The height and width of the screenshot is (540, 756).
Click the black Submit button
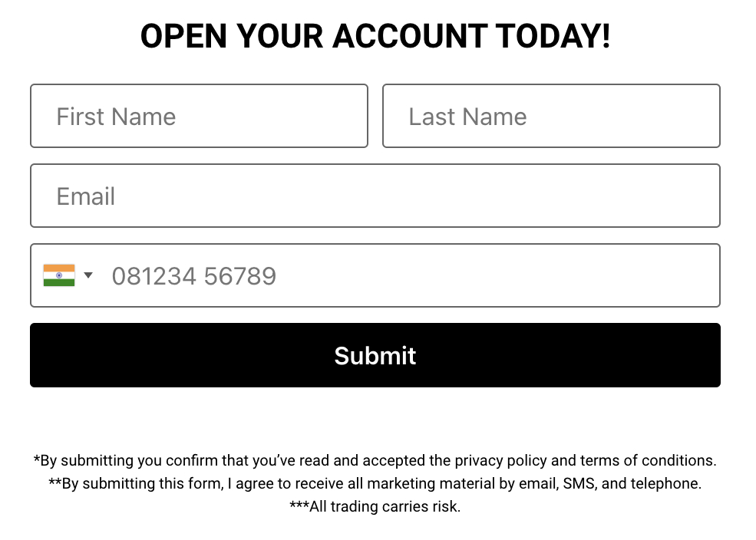[375, 355]
